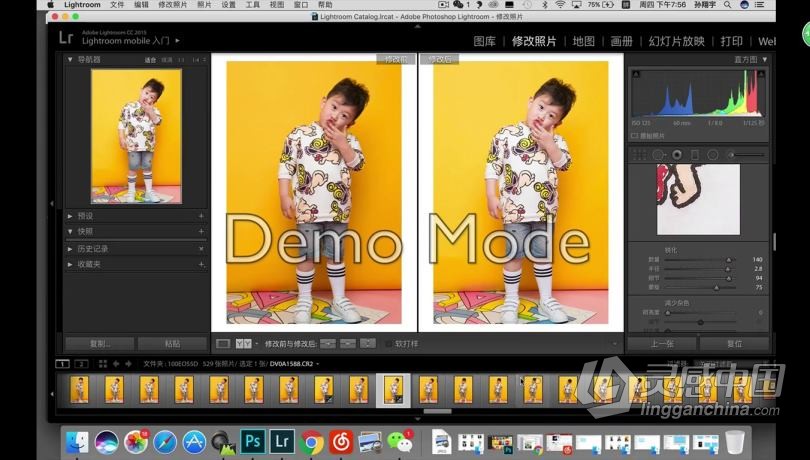Viewport: 810px width, 460px height.
Task: Select main window display button 1
Action: point(62,364)
